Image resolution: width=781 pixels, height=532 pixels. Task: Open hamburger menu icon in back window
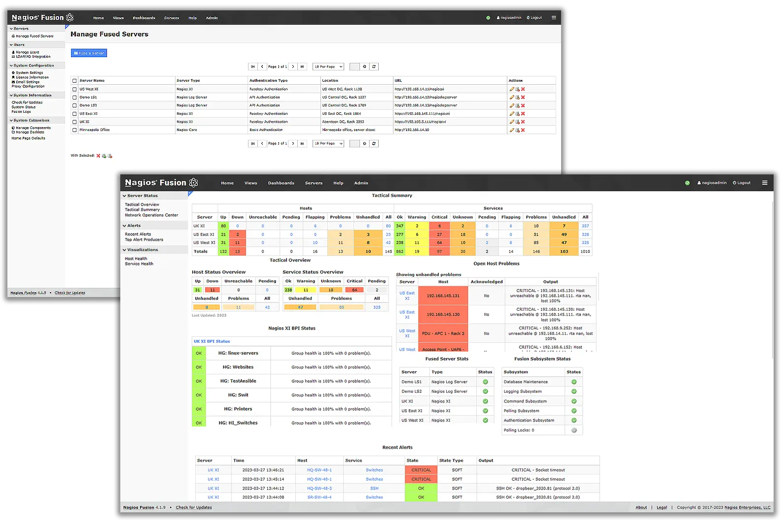[x=554, y=18]
